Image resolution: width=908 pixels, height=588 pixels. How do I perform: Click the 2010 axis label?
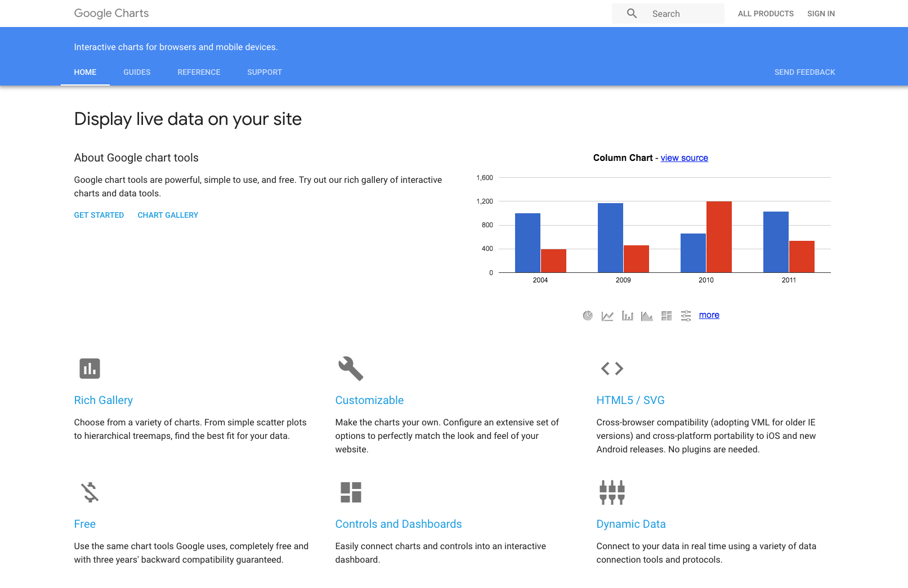[x=706, y=280]
